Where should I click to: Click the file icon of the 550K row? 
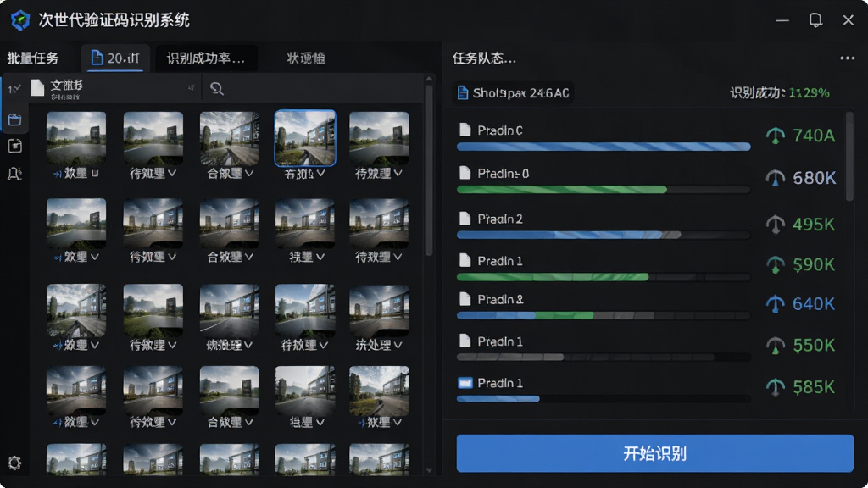pyautogui.click(x=465, y=341)
